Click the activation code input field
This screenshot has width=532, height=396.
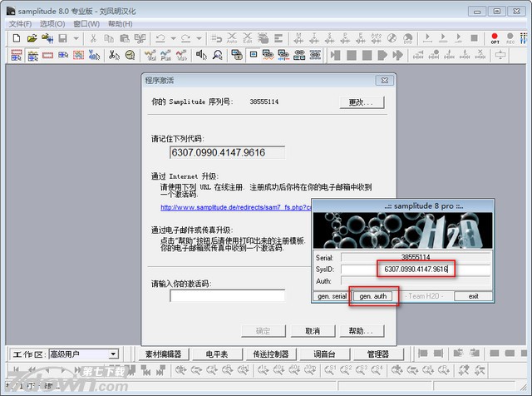pyautogui.click(x=227, y=296)
